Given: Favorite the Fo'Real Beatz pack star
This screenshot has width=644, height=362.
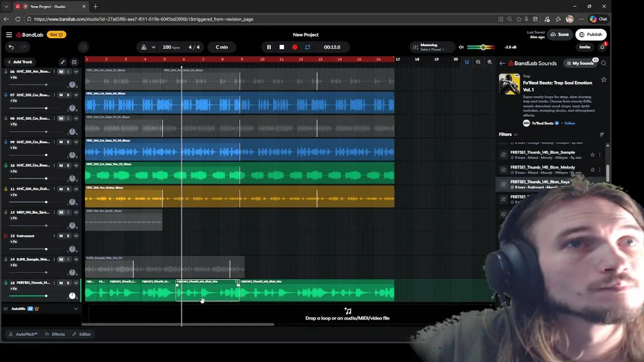Looking at the screenshot, I should click(x=604, y=79).
